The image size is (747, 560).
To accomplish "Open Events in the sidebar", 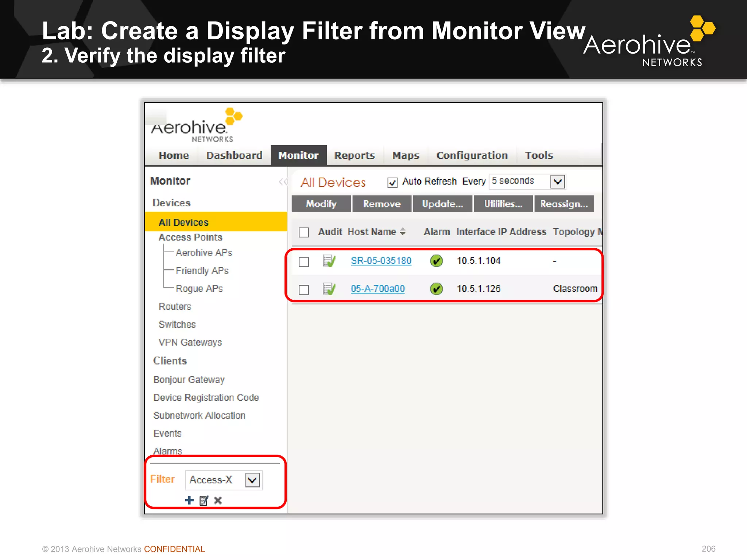I will (x=167, y=433).
